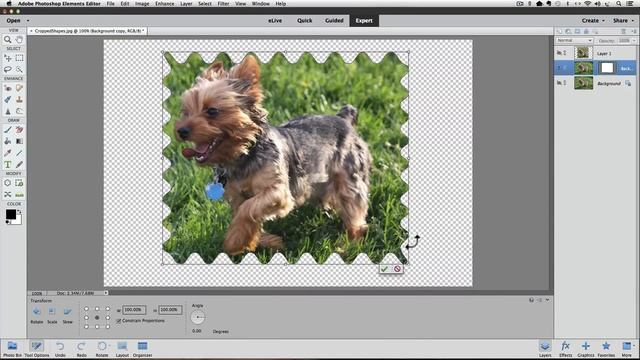Screen dimensions: 640x360
Task: Set reference point to bottom-left
Action: click(86, 327)
